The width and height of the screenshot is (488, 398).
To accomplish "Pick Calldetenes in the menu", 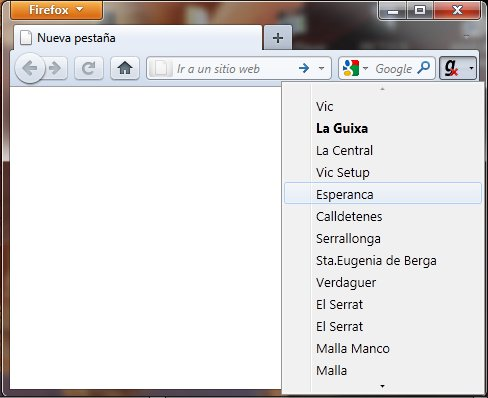I will coord(383,217).
